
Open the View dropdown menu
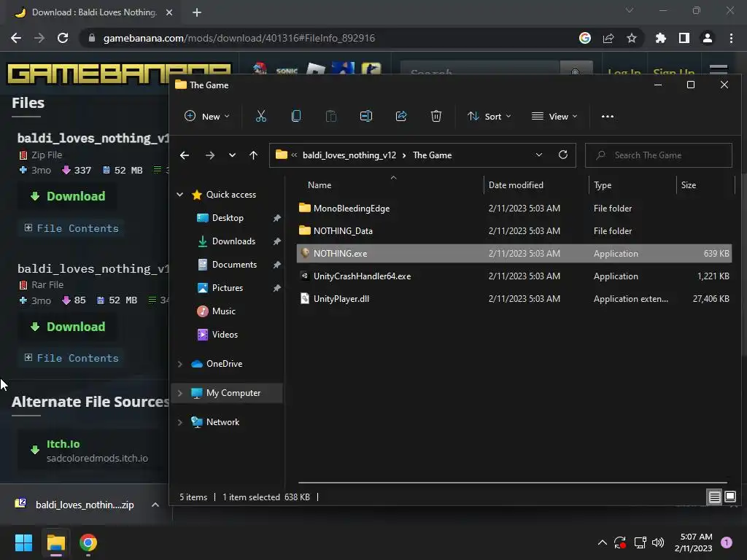coord(554,116)
